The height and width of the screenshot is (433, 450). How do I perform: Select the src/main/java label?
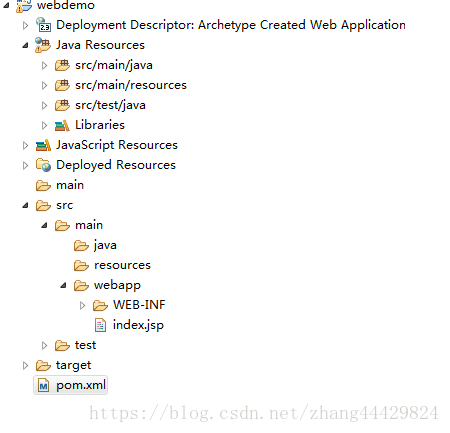114,65
